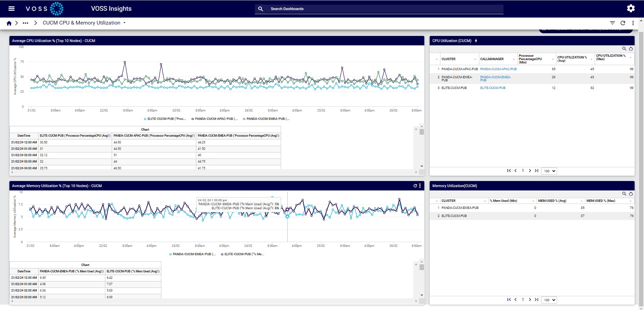Click the search magnifier in top bar
644x310 pixels.
tap(261, 9)
